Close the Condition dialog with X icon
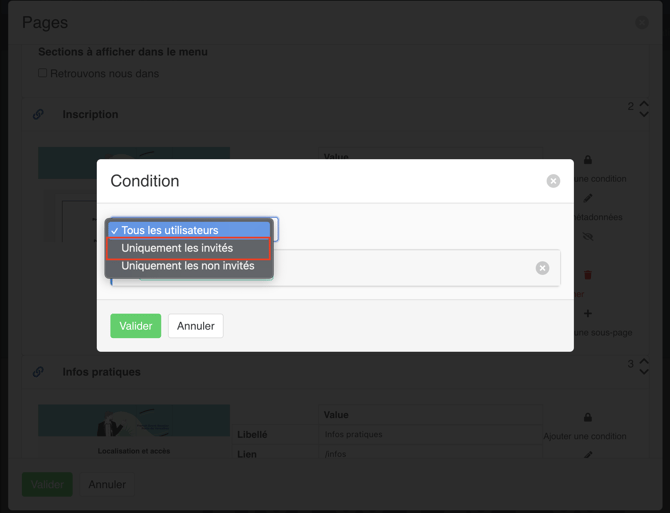Viewport: 670px width, 513px height. (553, 181)
